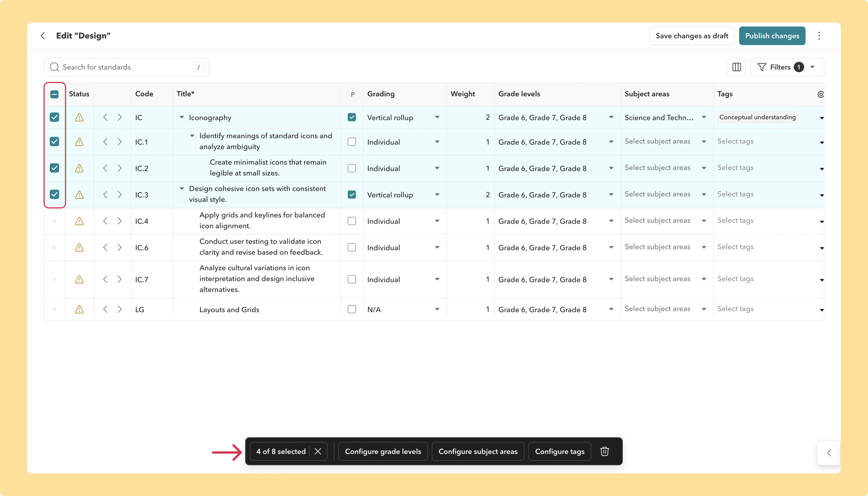Indent the IC row with right chevron

click(x=120, y=118)
